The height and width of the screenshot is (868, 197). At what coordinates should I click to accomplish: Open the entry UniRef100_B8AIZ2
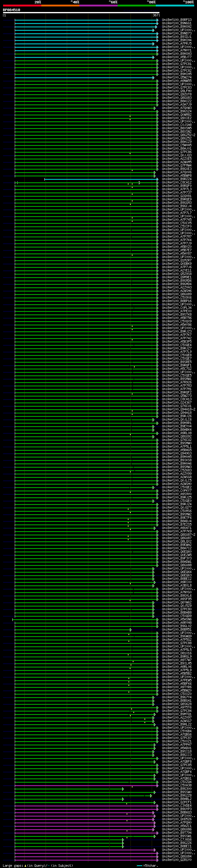tap(177, 101)
